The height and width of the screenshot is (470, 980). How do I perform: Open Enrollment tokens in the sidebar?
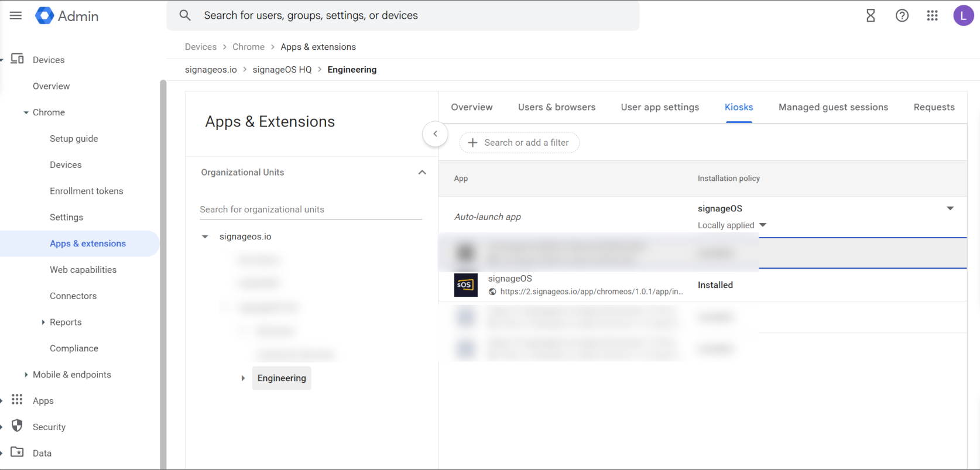86,191
